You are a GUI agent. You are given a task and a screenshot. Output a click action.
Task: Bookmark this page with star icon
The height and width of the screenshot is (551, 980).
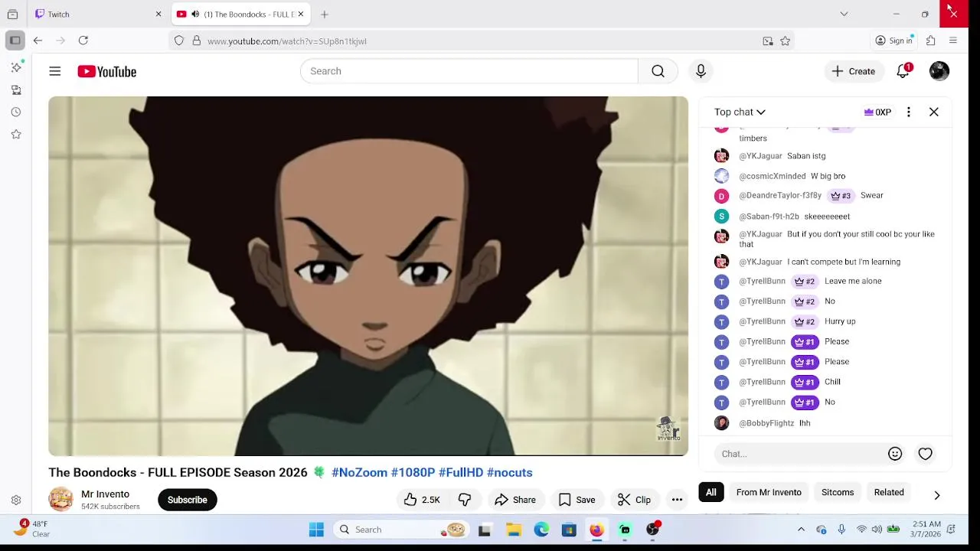pyautogui.click(x=785, y=41)
